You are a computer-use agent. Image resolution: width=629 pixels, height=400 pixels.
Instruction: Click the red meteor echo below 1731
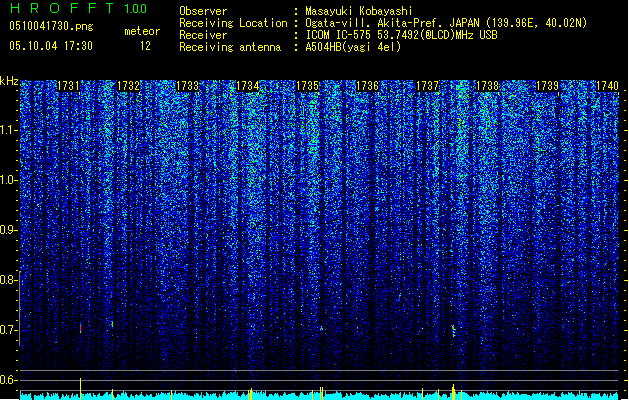(x=80, y=328)
